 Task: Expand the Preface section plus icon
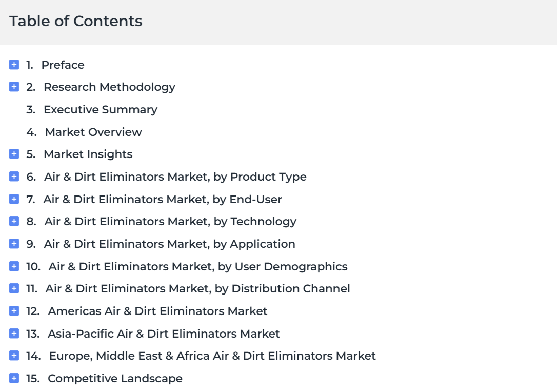coord(14,65)
